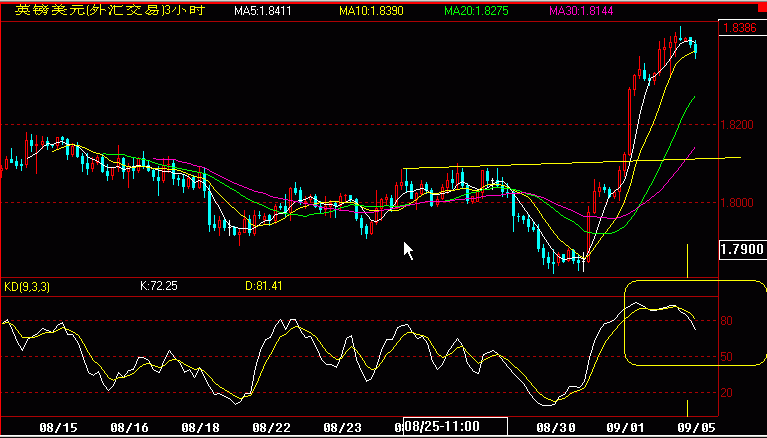Viewport: 767px width, 438px height.
Task: Click the KD axis level 50
Action: (x=726, y=357)
